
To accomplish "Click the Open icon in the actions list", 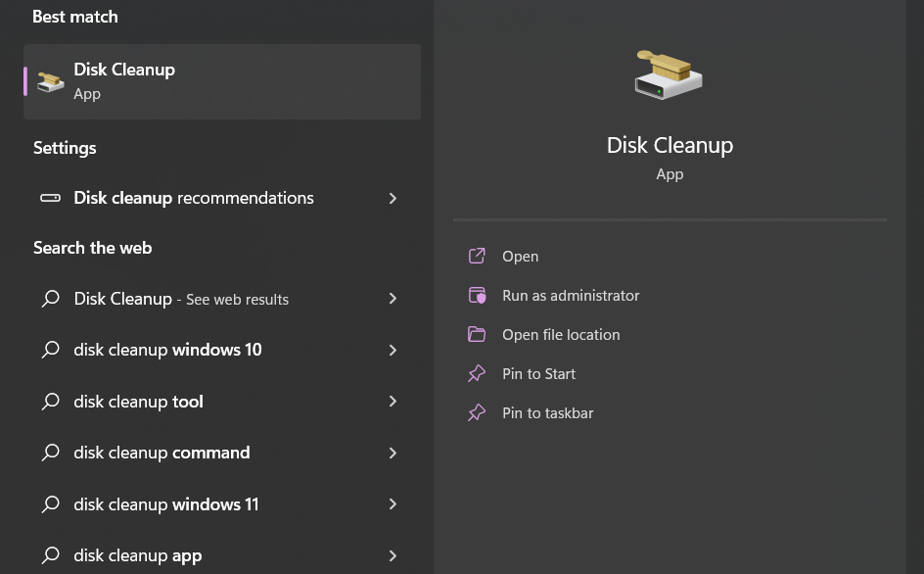I will click(x=477, y=256).
